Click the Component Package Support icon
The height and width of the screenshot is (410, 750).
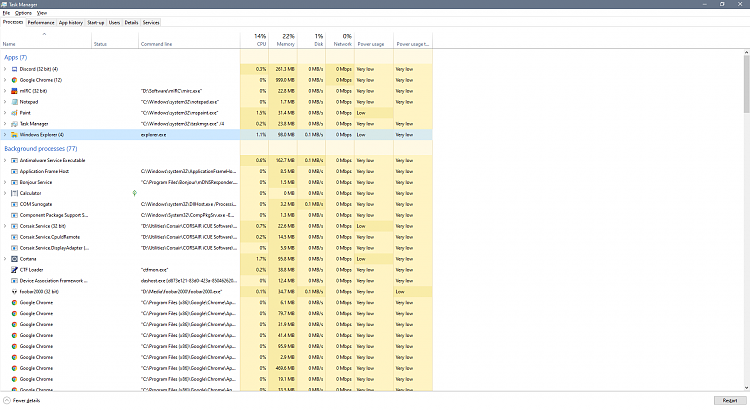[x=14, y=215]
